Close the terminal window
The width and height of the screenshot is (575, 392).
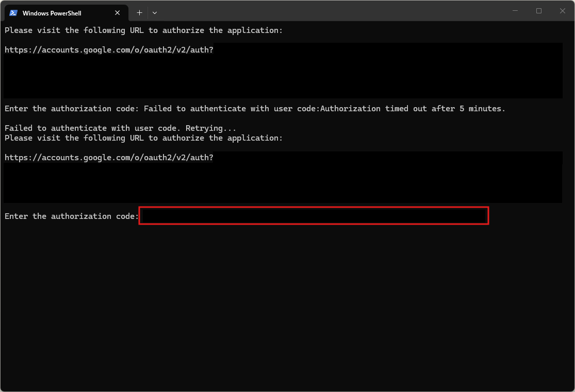click(563, 11)
